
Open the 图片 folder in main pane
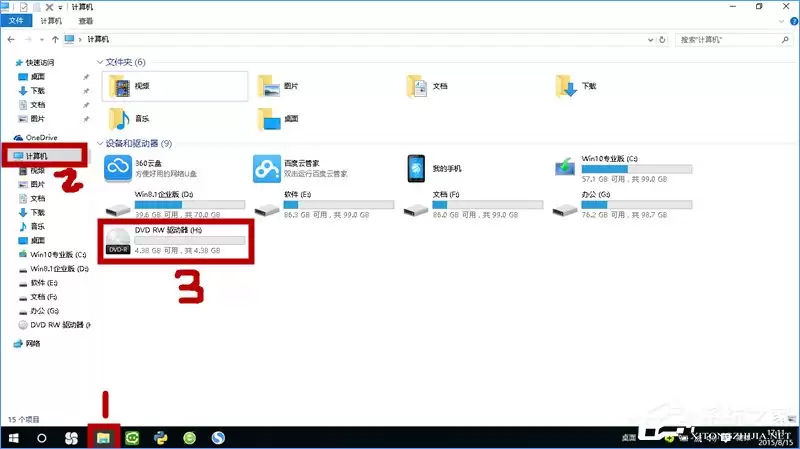coord(278,86)
